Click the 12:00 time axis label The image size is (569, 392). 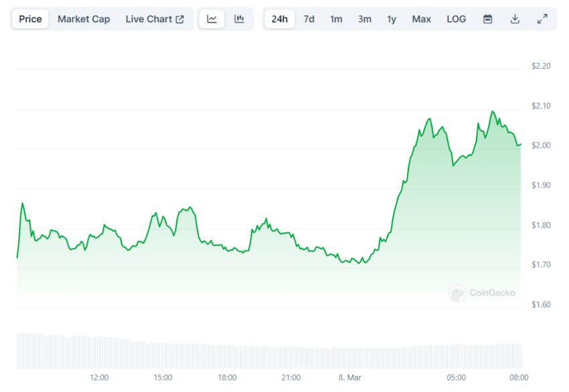(99, 377)
